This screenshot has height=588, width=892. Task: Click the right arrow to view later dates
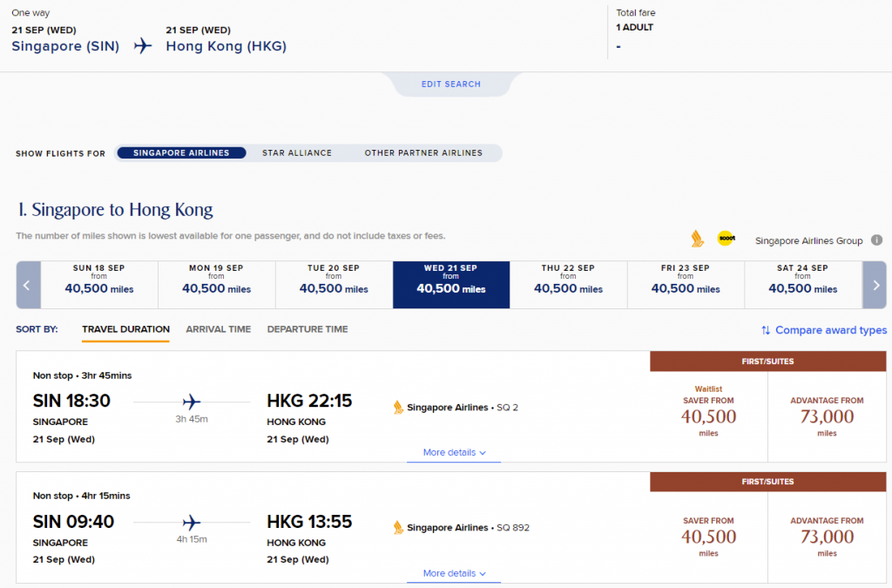(875, 284)
